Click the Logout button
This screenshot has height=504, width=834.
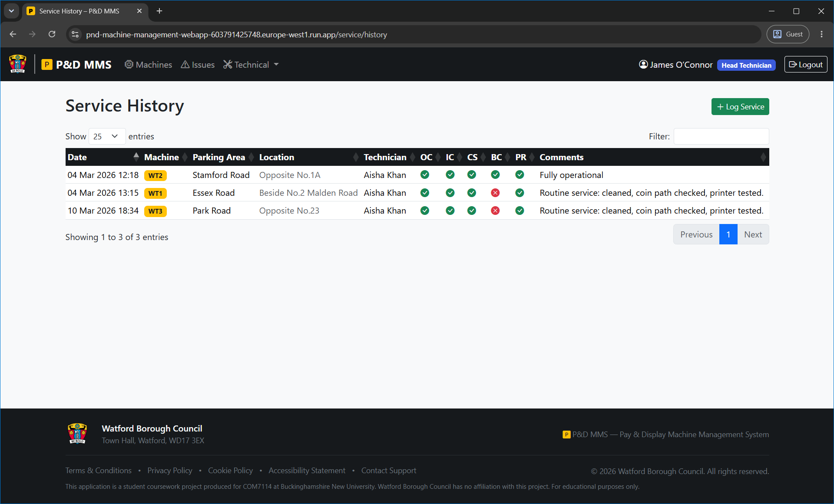click(x=806, y=65)
